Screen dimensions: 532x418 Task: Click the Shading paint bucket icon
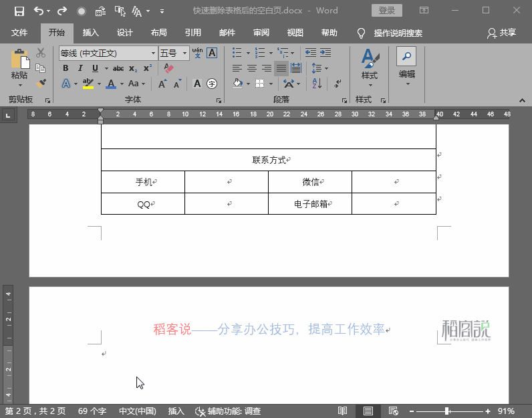coord(237,84)
